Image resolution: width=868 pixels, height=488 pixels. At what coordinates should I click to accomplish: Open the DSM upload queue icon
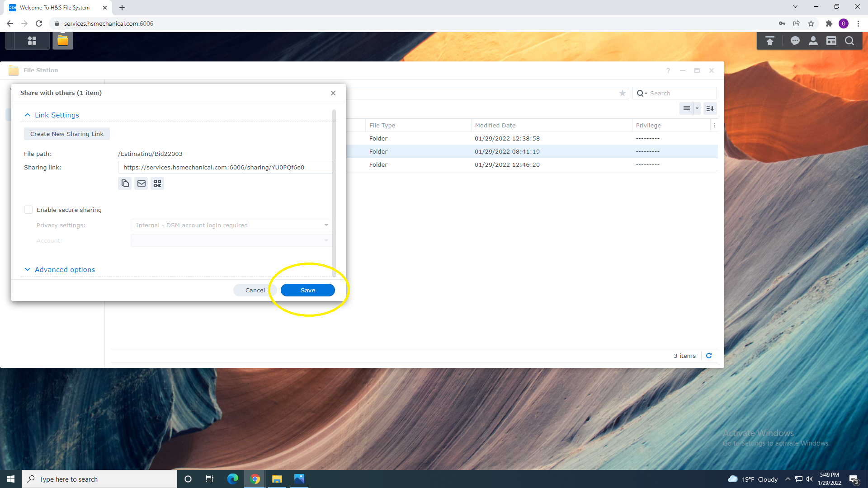769,41
